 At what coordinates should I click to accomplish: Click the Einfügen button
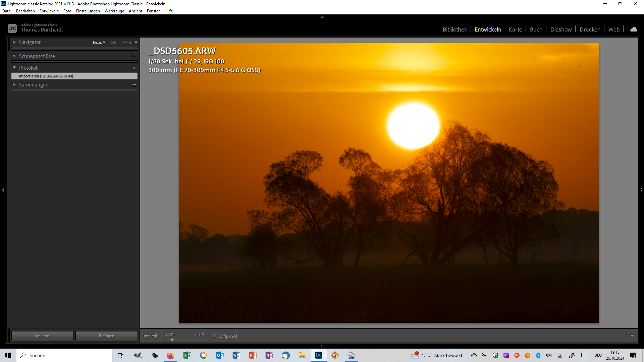[107, 336]
